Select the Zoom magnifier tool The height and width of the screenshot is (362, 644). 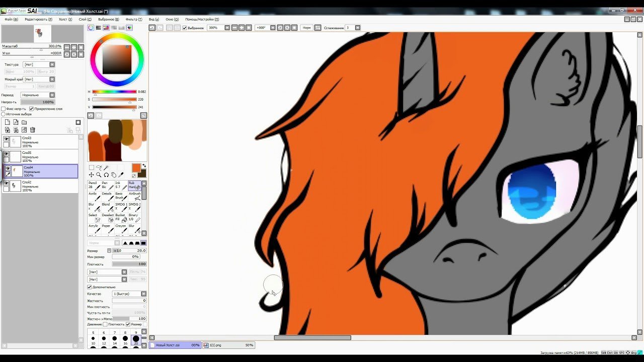click(x=99, y=175)
